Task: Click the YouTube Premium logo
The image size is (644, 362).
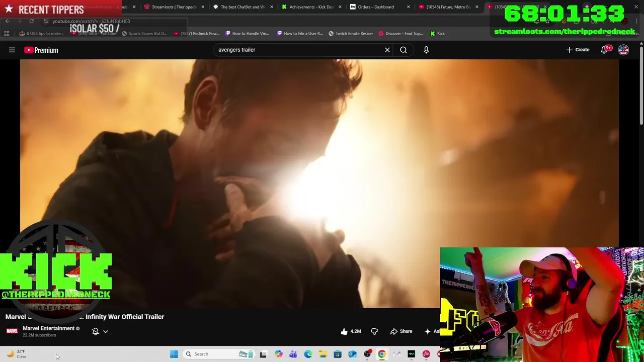Action: tap(41, 50)
